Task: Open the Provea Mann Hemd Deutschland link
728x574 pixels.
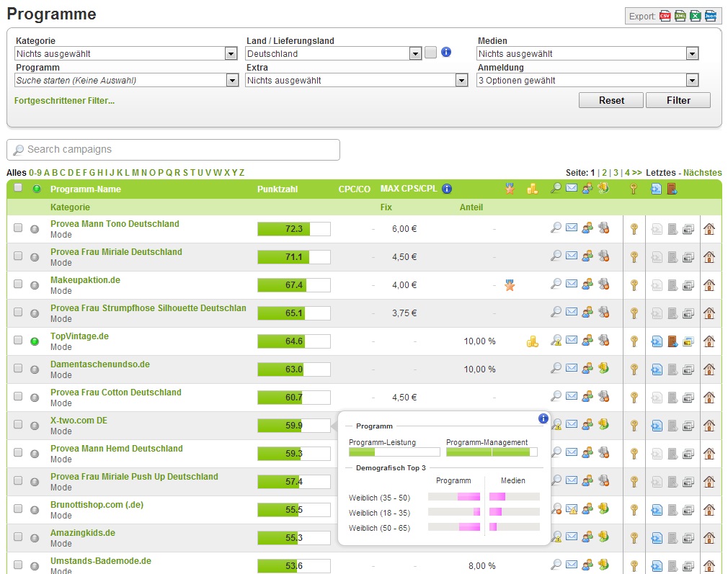Action: click(117, 448)
